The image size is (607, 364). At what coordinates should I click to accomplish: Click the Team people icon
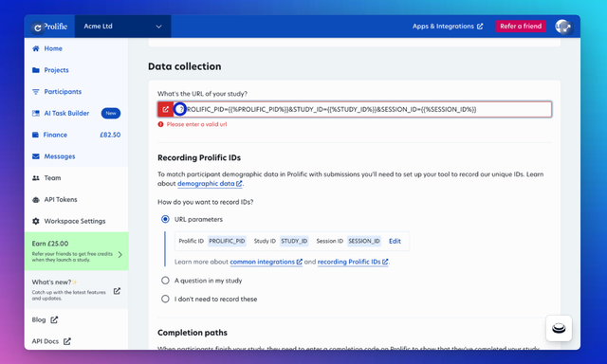36,178
